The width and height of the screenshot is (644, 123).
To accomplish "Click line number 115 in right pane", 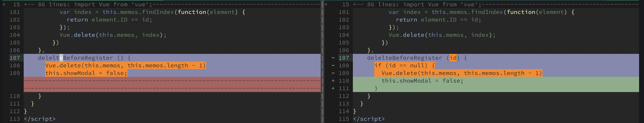I will [x=344, y=119].
